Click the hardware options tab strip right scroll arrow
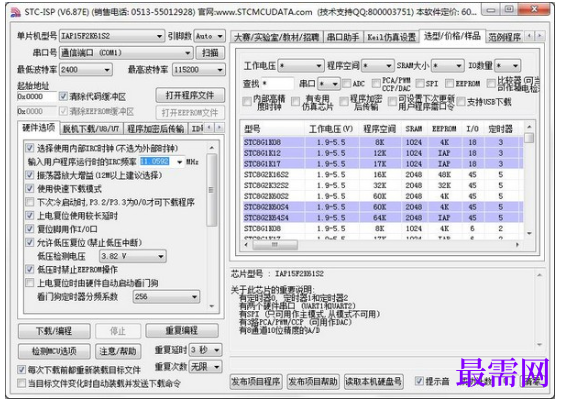 219,128
